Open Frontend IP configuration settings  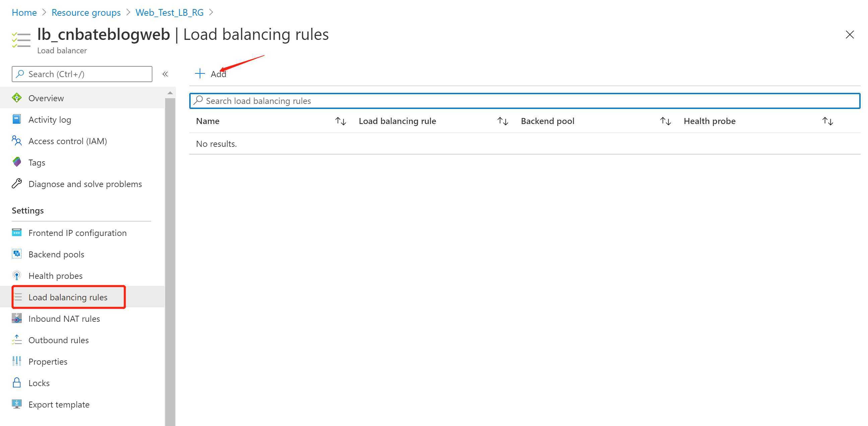82,233
